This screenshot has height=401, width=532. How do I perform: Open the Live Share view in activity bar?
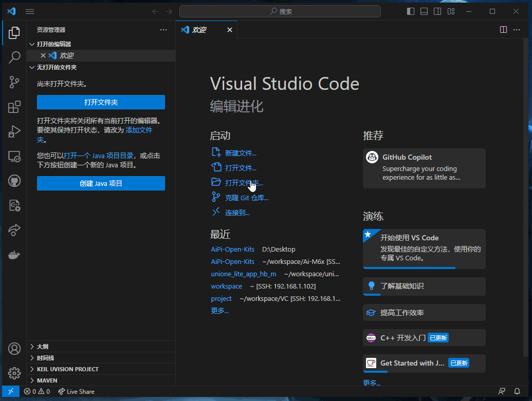coord(14,230)
